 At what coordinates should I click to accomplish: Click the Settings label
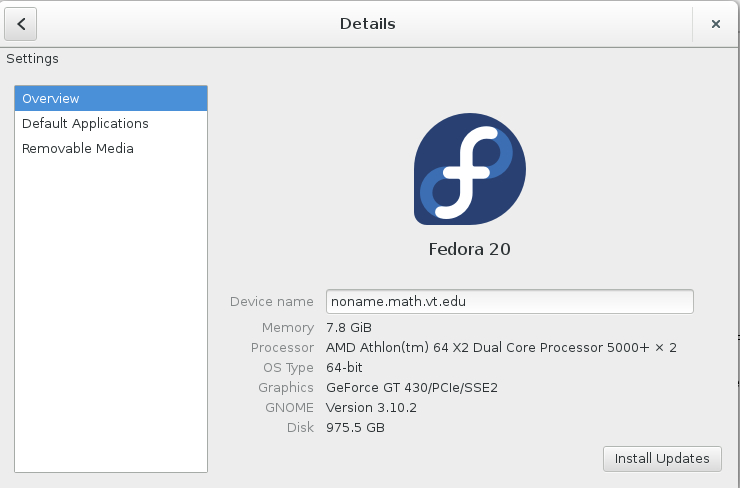click(x=33, y=59)
